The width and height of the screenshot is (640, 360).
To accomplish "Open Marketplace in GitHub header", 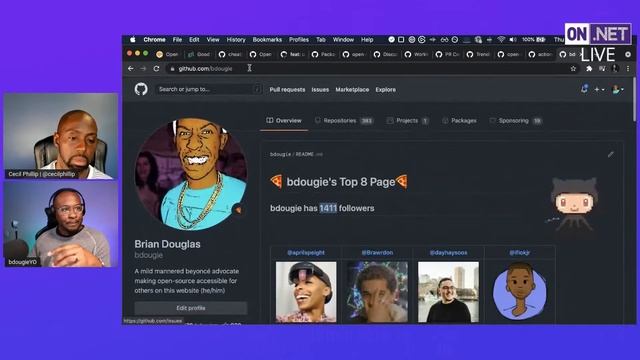I will (352, 89).
